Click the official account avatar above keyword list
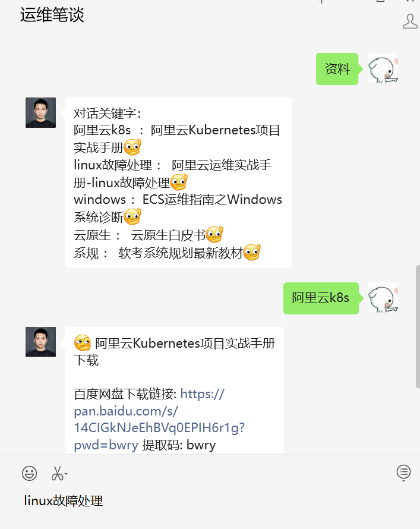 point(41,113)
